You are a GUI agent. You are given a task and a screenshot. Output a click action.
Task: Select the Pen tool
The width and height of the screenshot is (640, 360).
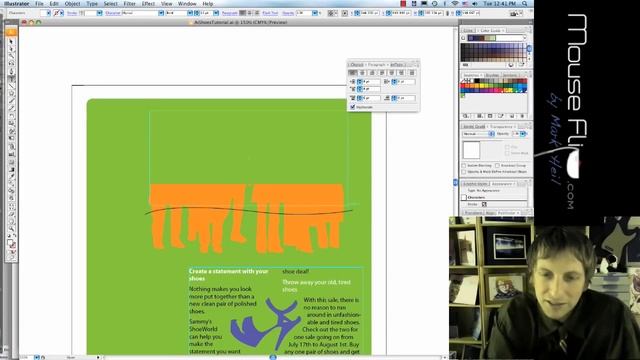tap(11, 71)
